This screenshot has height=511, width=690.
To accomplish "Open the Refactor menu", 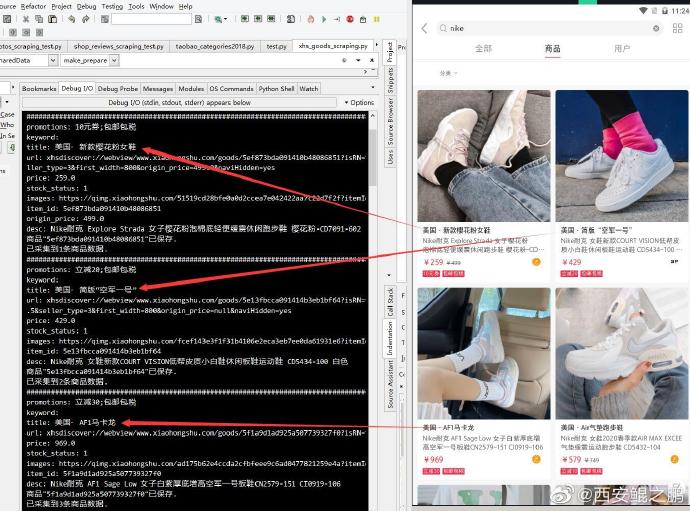I will (33, 6).
